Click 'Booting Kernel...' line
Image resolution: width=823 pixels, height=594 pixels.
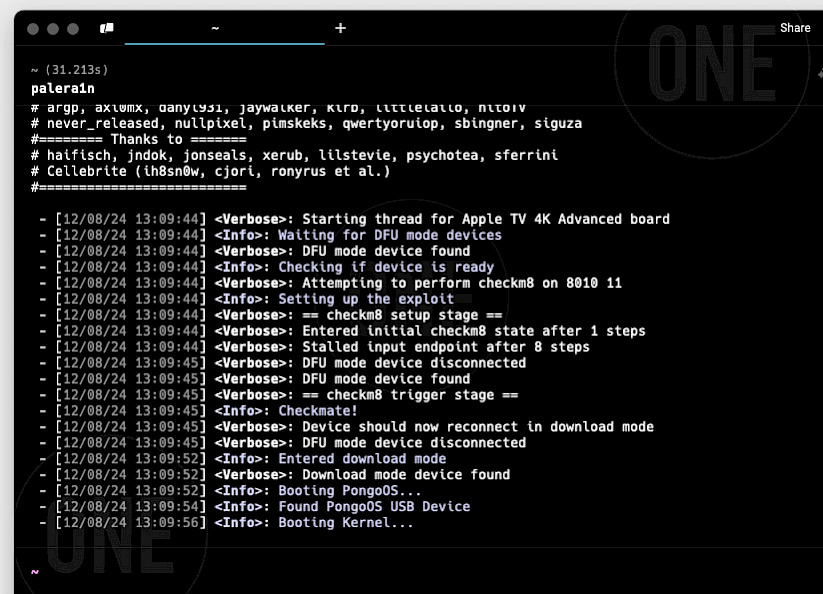(x=345, y=523)
